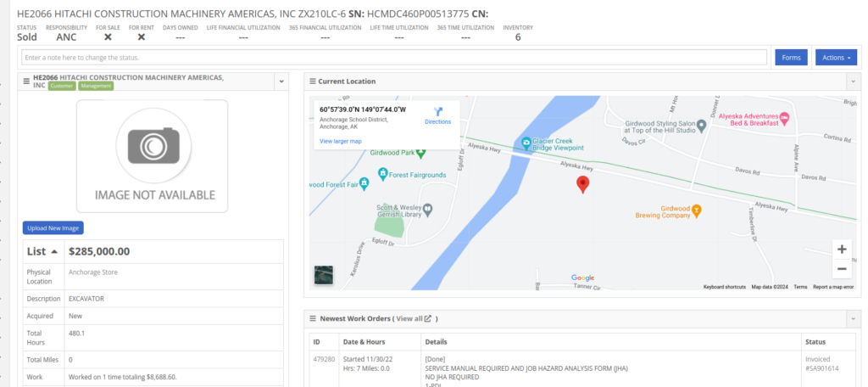The height and width of the screenshot is (387, 868).
Task: Click the Management tag badge
Action: coord(96,86)
